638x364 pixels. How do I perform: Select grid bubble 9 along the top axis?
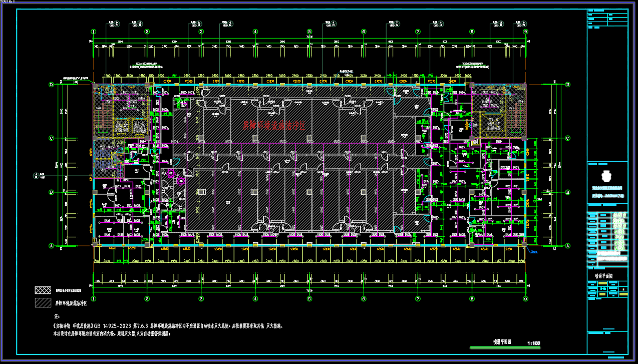525,32
